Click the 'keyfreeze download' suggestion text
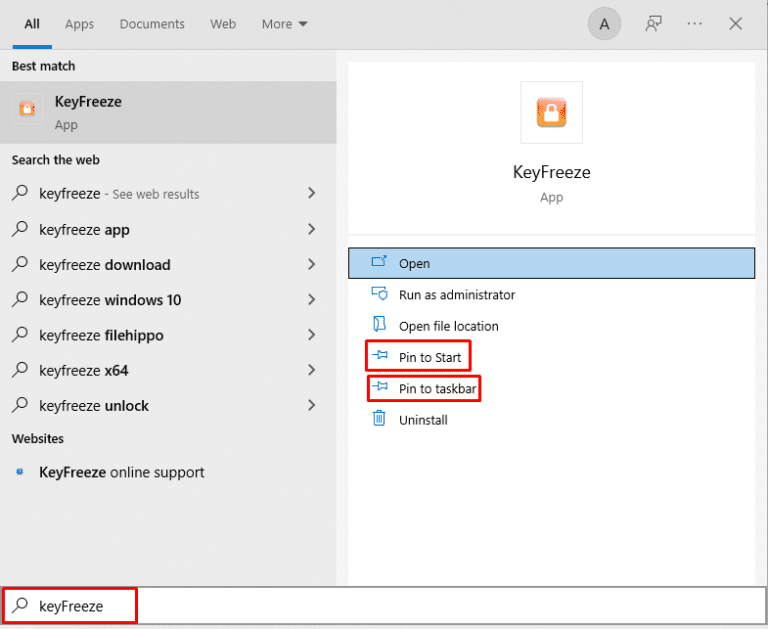 click(x=105, y=265)
